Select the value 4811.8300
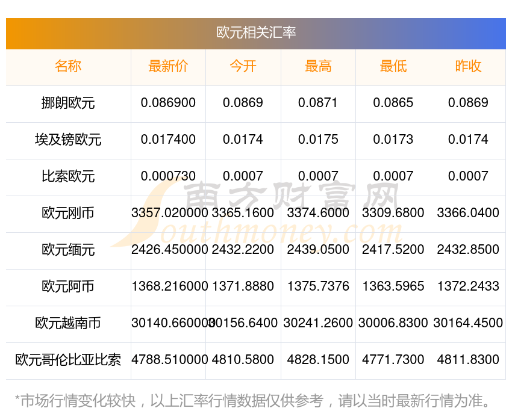The image size is (512, 420). point(468,360)
